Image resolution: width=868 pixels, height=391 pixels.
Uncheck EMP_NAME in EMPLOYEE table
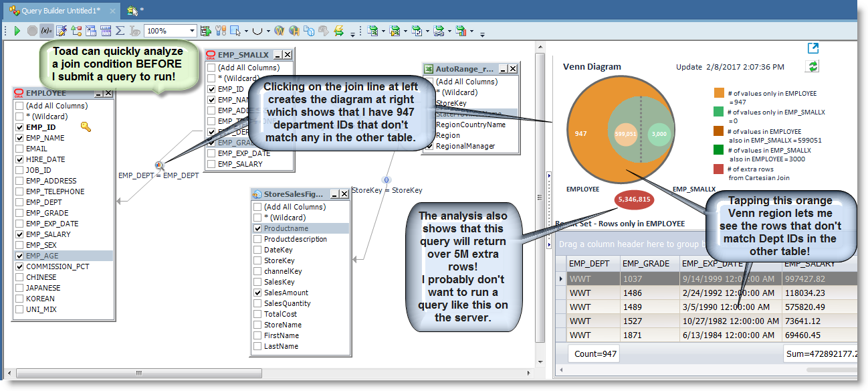pyautogui.click(x=19, y=138)
